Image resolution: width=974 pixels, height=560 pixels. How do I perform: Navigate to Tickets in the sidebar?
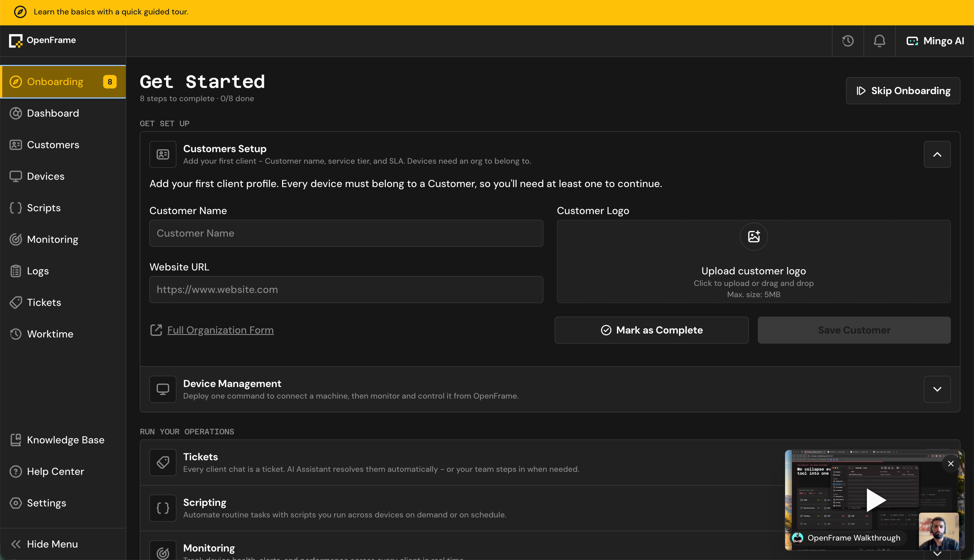tap(63, 302)
